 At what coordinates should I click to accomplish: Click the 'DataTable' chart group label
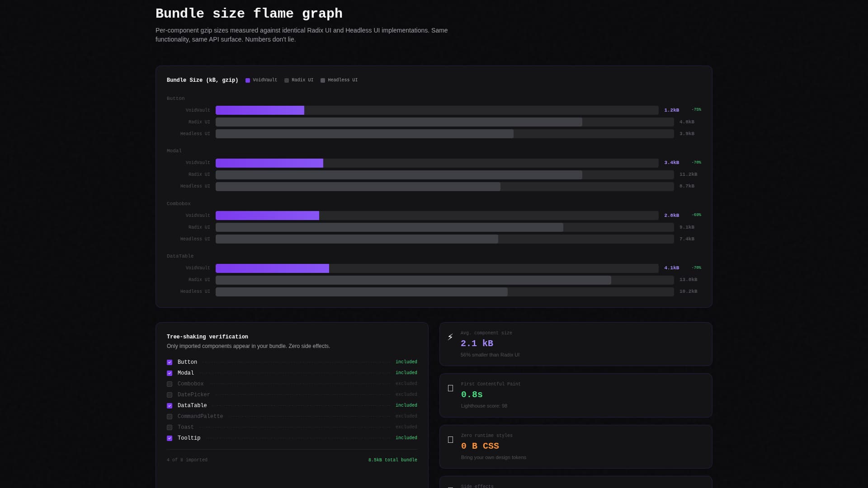(x=180, y=256)
